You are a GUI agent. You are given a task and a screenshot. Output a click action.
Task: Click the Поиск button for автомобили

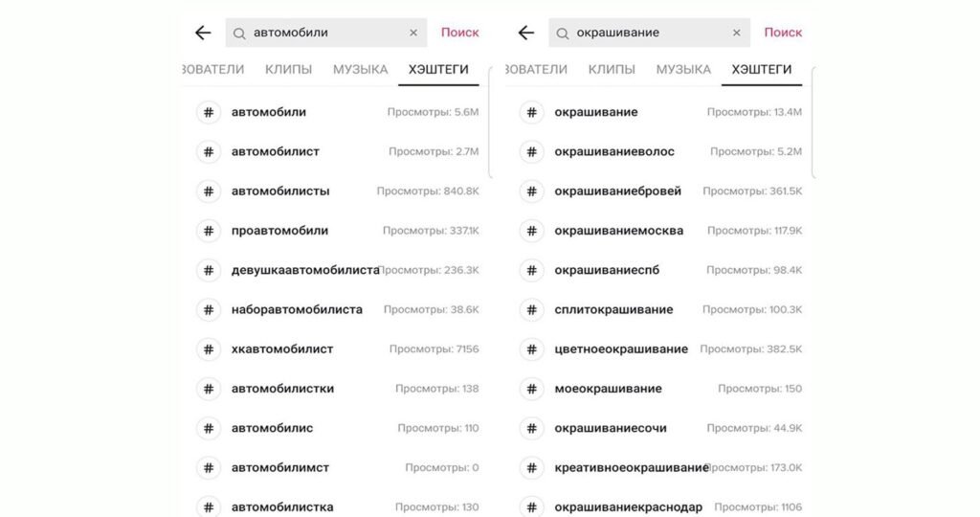tap(459, 33)
